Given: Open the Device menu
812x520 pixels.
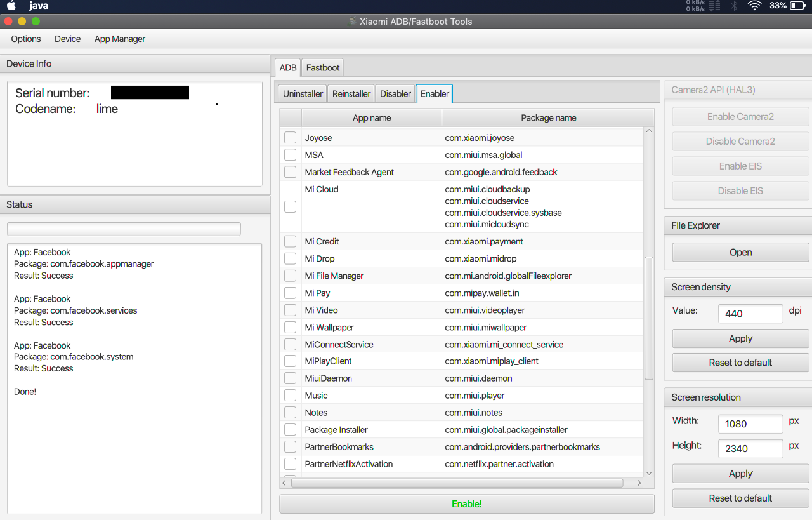Looking at the screenshot, I should 67,39.
